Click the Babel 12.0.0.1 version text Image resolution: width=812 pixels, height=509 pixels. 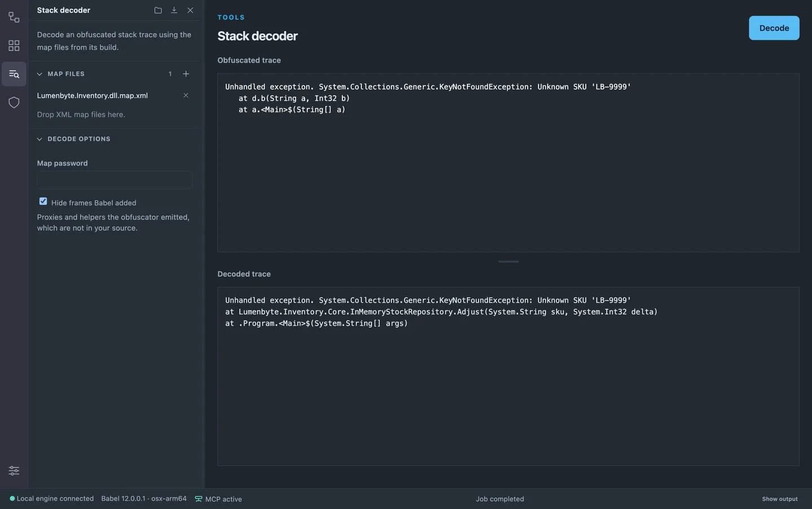coord(144,499)
